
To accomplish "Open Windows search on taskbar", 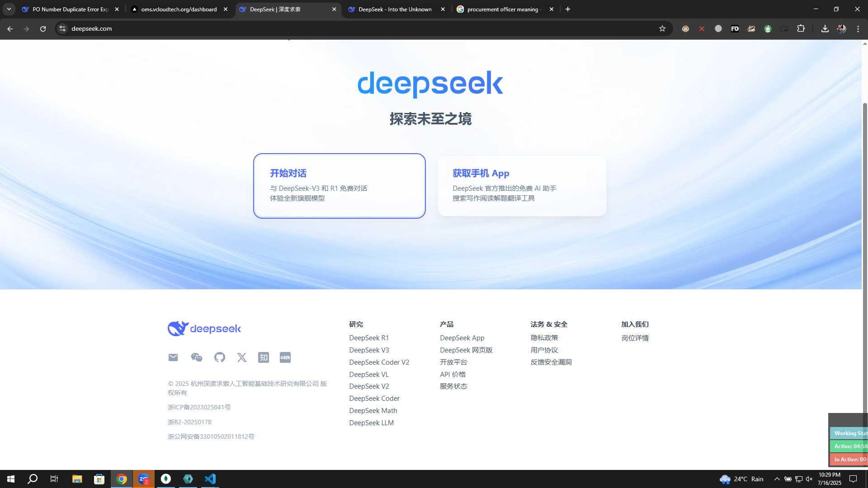I will 33,479.
